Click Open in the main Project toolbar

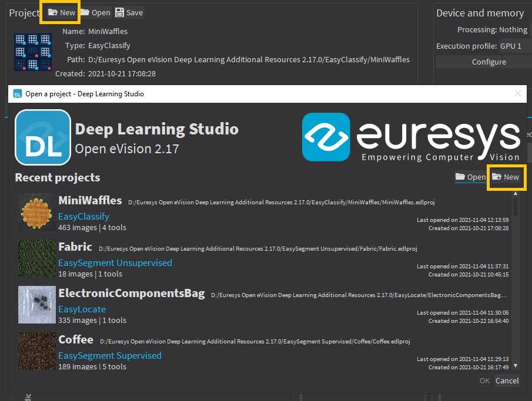pyautogui.click(x=95, y=12)
